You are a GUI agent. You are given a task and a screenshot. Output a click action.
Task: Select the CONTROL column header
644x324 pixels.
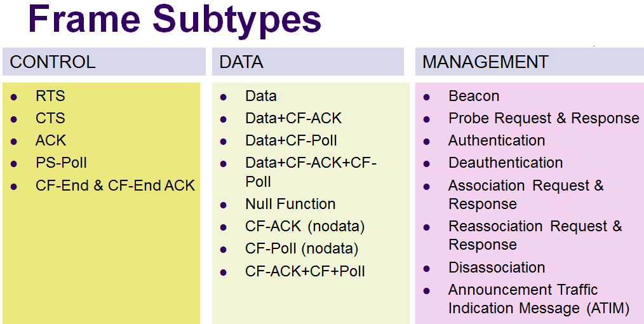click(x=53, y=62)
